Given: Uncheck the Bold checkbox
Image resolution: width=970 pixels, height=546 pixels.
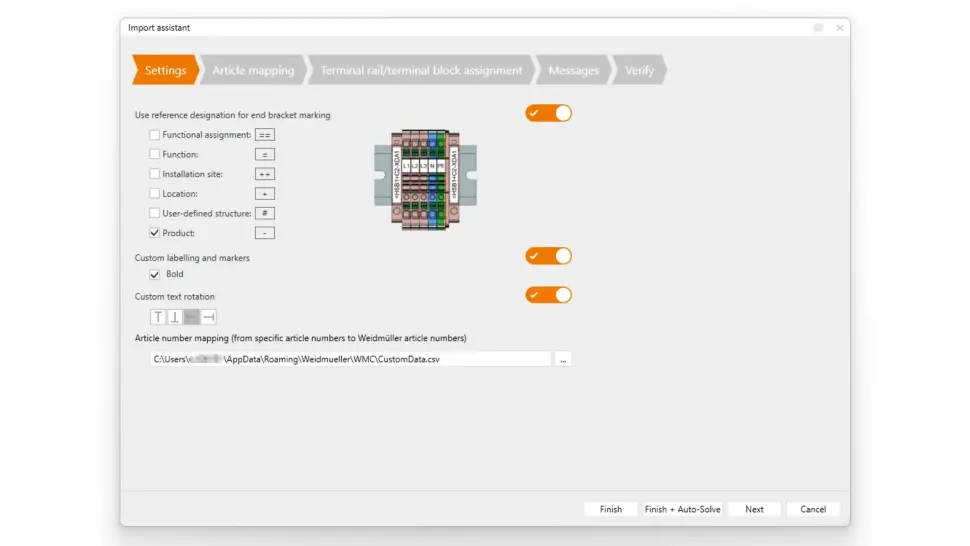Looking at the screenshot, I should pos(154,274).
